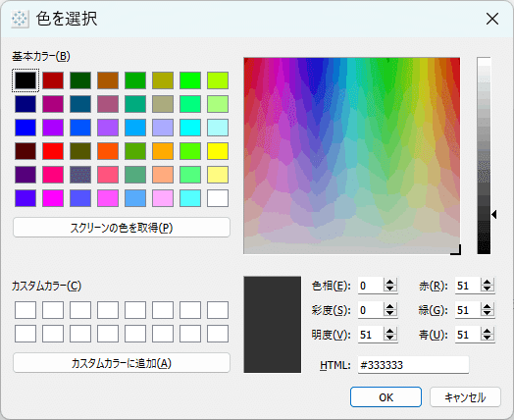Pick the navy blue basic color swatch
This screenshot has width=514, height=420.
(x=26, y=104)
